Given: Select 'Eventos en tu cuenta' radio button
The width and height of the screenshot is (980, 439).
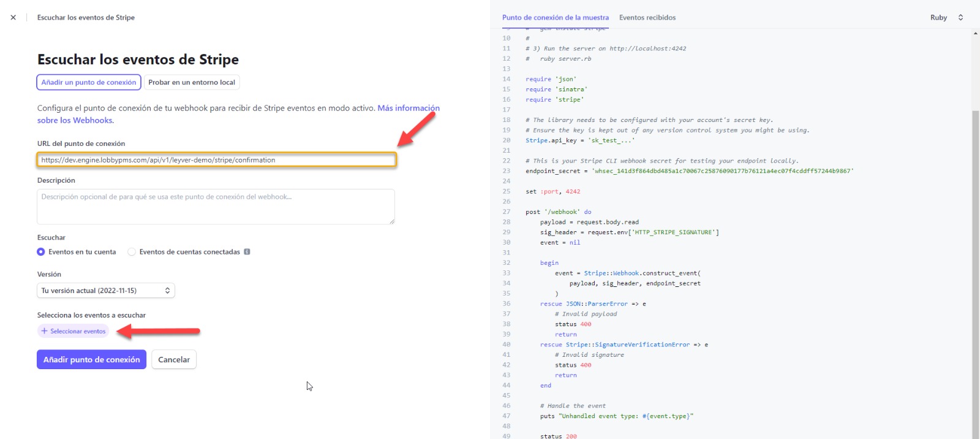Looking at the screenshot, I should click(x=41, y=252).
